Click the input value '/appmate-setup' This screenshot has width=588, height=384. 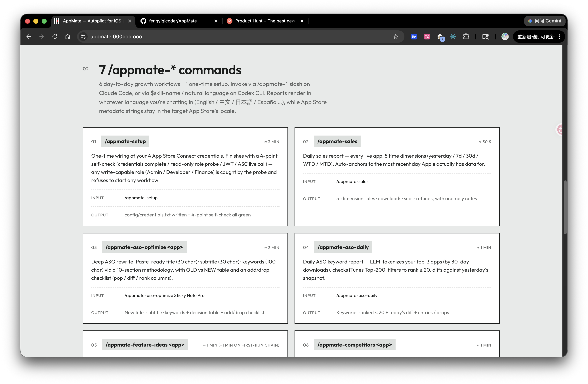pyautogui.click(x=141, y=198)
